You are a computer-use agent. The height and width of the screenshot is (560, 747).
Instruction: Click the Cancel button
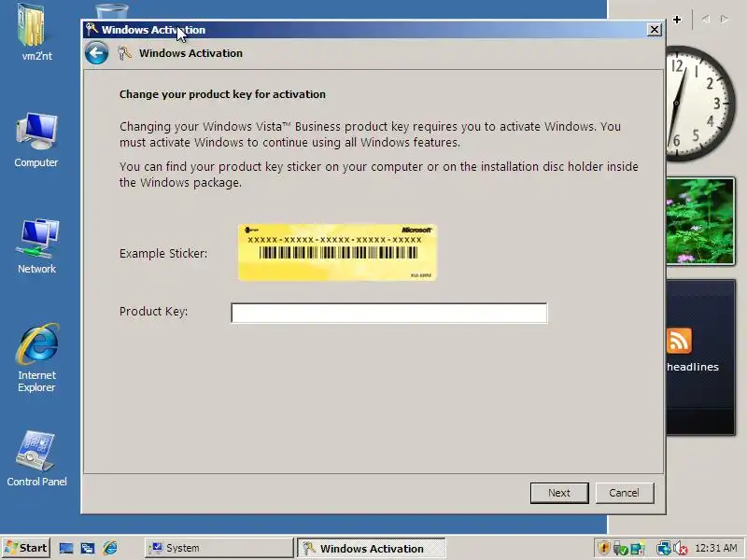[625, 493]
